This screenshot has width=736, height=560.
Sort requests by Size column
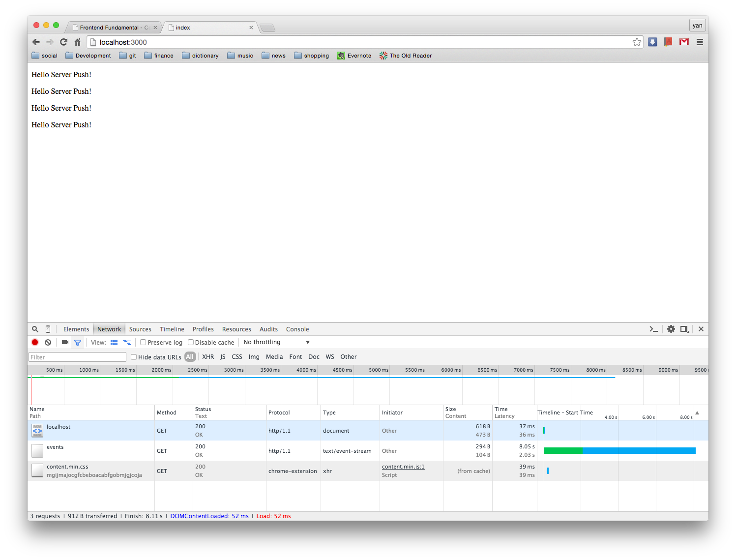click(x=467, y=413)
